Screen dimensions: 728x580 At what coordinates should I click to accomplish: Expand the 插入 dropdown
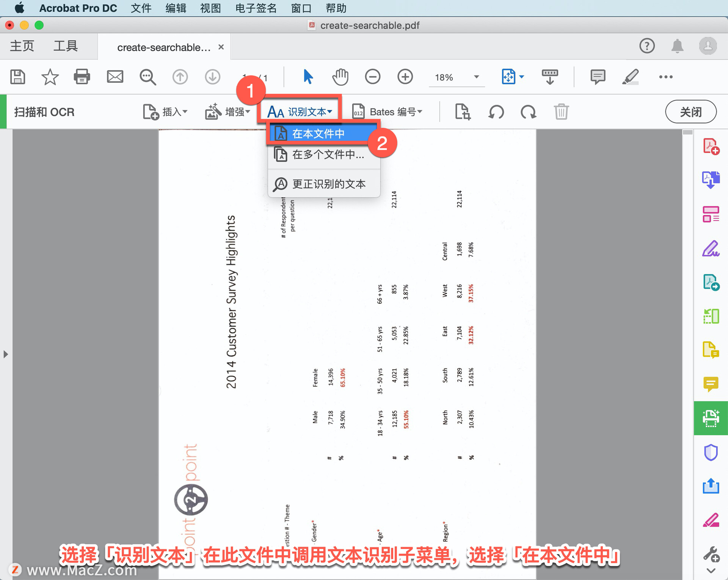click(165, 112)
